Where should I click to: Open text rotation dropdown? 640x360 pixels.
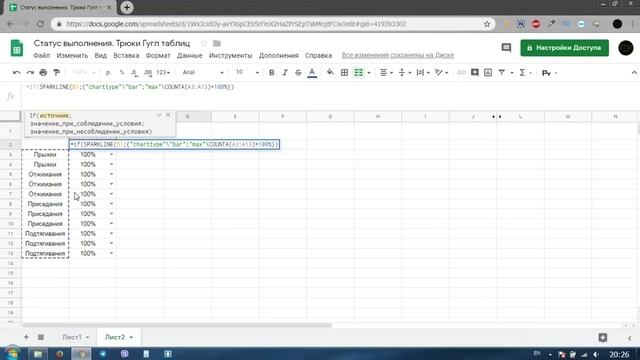(x=442, y=73)
